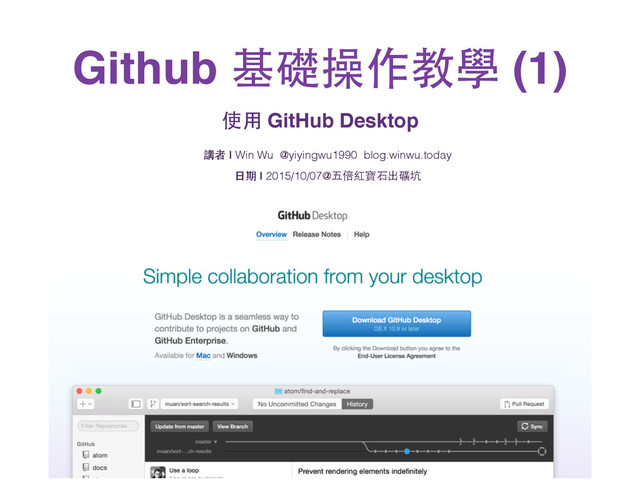Click the muan/sort-...ch-results branch label
This screenshot has width=640, height=480.
click(184, 451)
